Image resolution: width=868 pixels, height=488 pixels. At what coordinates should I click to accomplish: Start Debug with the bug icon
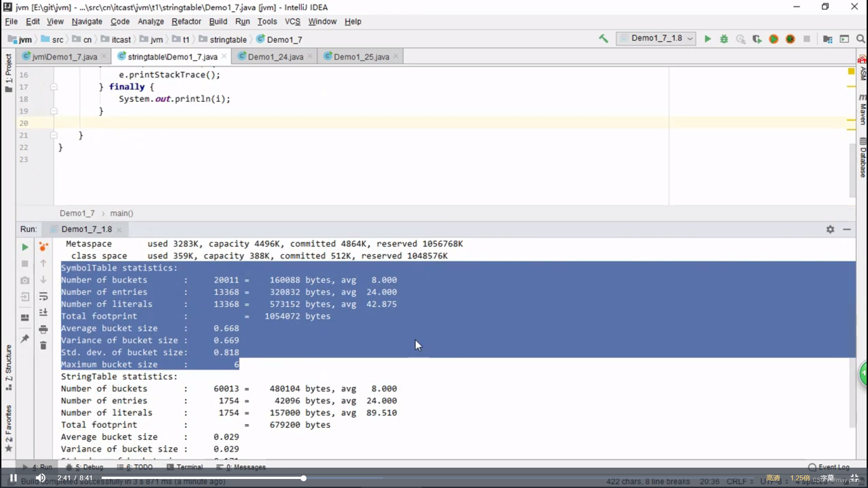(x=724, y=39)
